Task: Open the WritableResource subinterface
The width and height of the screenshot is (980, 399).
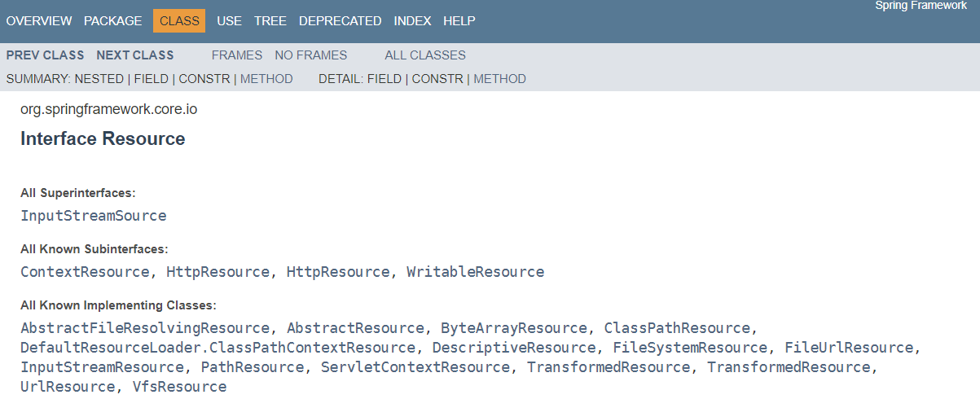Action: (475, 271)
